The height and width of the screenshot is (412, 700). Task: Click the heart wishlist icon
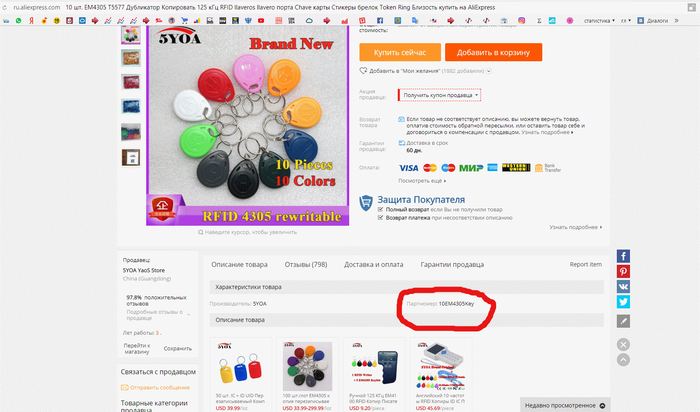(x=362, y=71)
